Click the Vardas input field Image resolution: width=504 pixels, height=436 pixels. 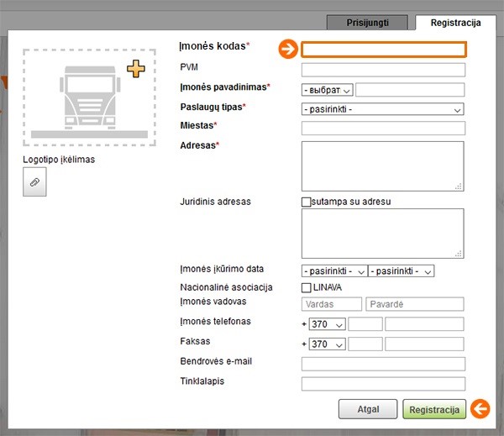point(332,304)
